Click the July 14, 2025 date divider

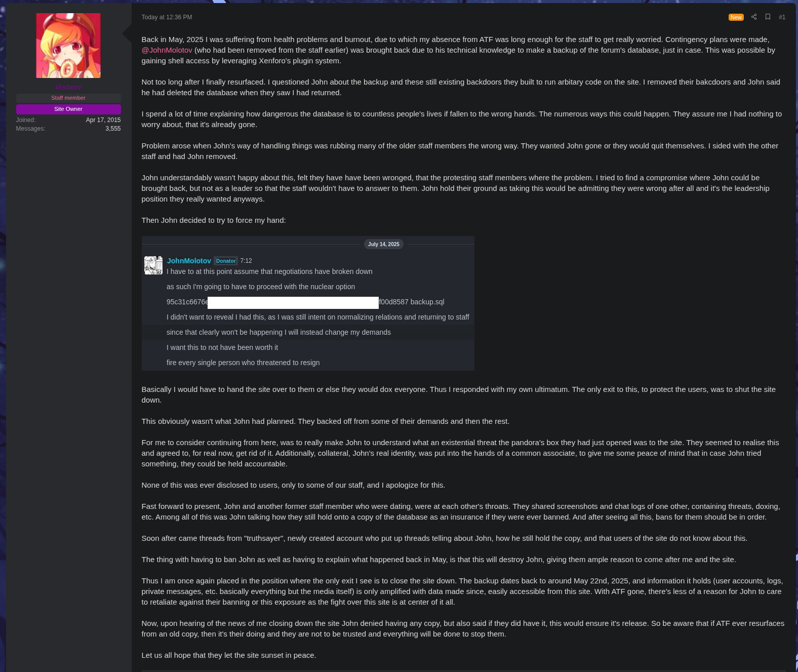point(384,244)
